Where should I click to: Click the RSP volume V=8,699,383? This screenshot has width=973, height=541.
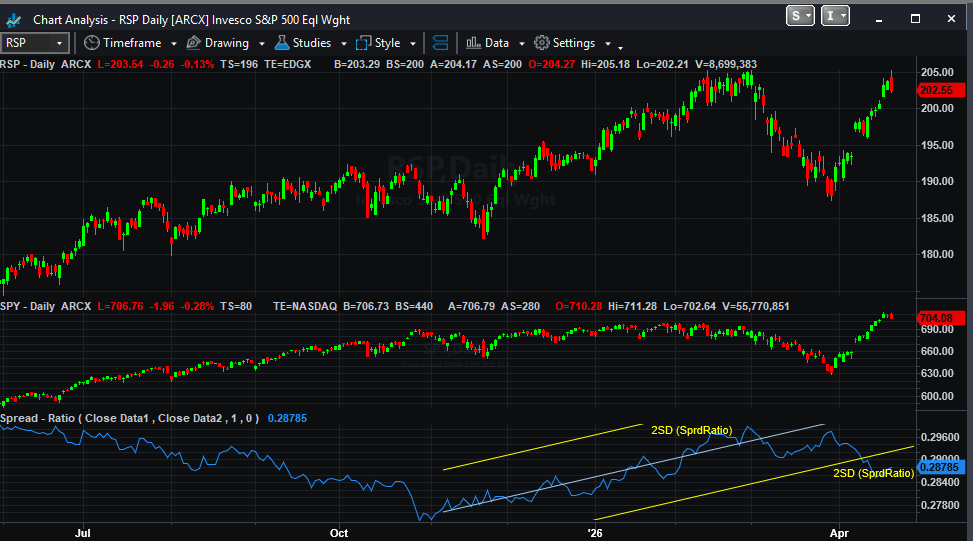tap(726, 64)
